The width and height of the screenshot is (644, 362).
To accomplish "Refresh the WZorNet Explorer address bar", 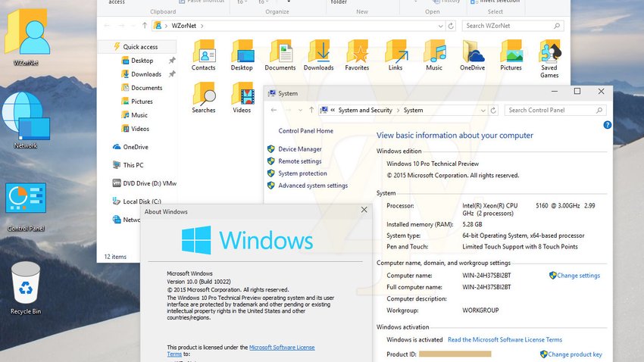I will click(451, 26).
